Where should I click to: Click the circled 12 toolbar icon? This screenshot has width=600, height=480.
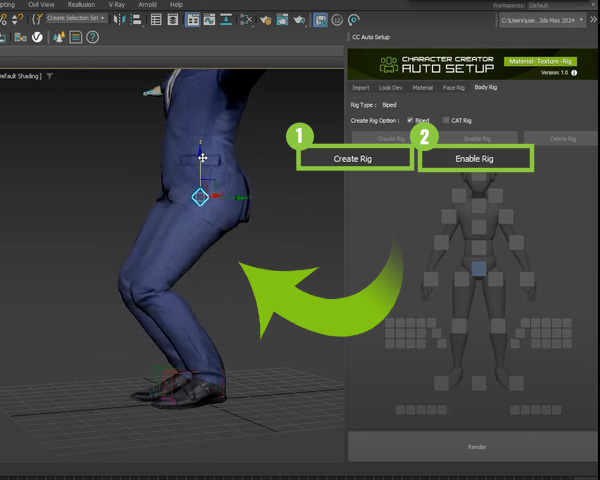click(x=337, y=20)
